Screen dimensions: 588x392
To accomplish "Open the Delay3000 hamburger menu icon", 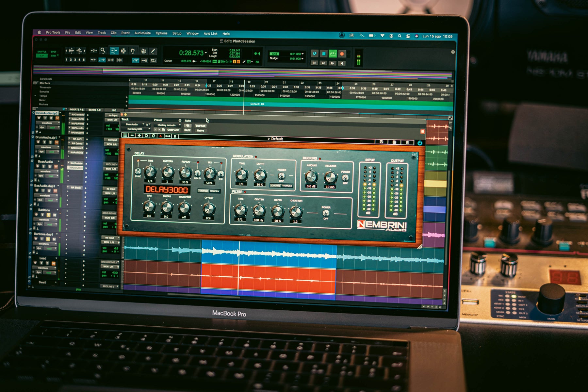I will tap(125, 135).
